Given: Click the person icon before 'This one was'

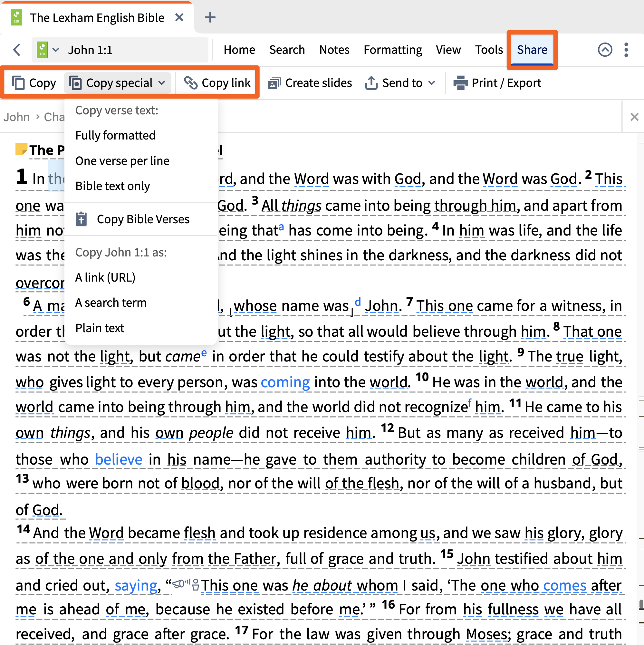Looking at the screenshot, I should [x=196, y=584].
